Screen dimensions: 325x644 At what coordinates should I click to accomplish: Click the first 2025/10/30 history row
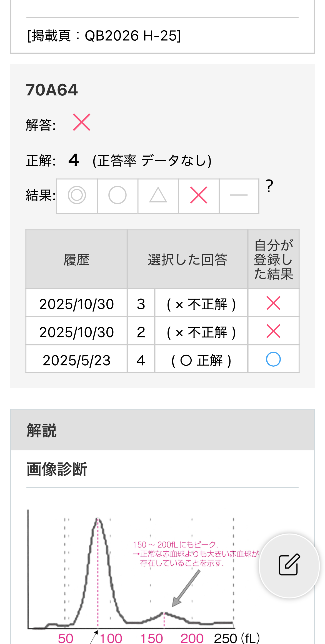(77, 304)
